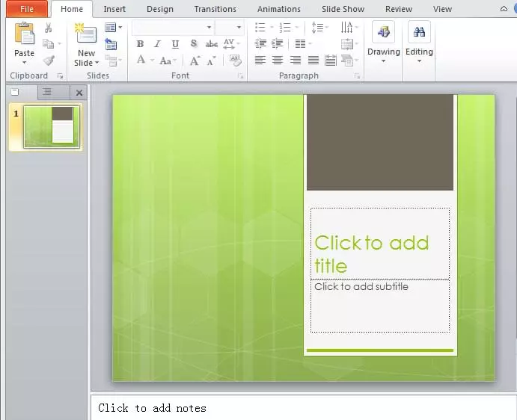The height and width of the screenshot is (420, 517).
Task: Open the Animations ribbon tab
Action: [x=278, y=9]
